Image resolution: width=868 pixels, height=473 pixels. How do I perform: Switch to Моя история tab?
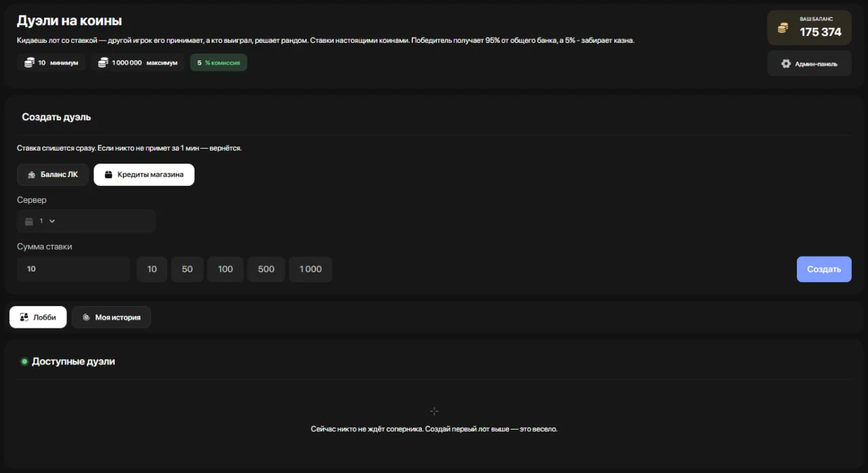(x=111, y=317)
